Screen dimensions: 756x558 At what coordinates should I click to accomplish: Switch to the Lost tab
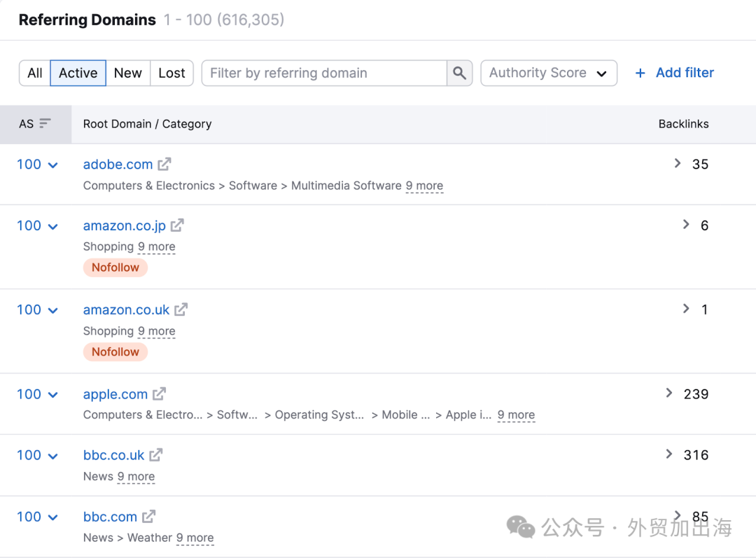[x=171, y=73]
